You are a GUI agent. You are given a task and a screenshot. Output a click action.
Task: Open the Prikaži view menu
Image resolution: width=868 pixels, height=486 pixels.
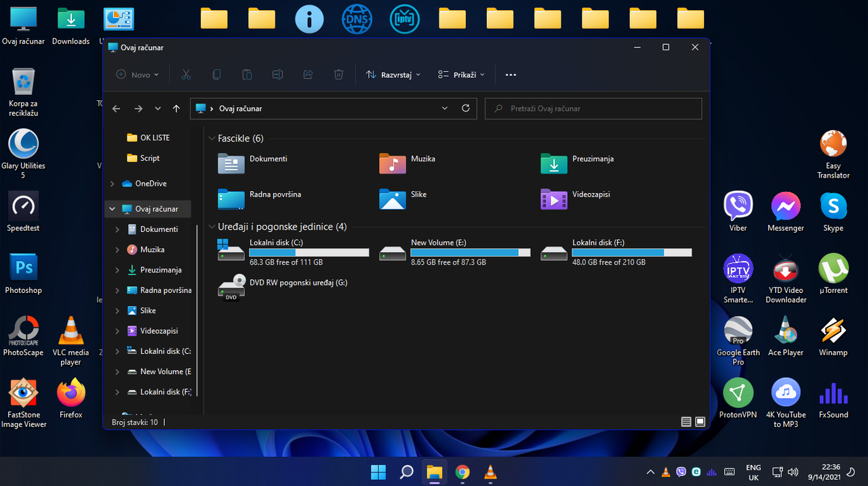coord(461,75)
